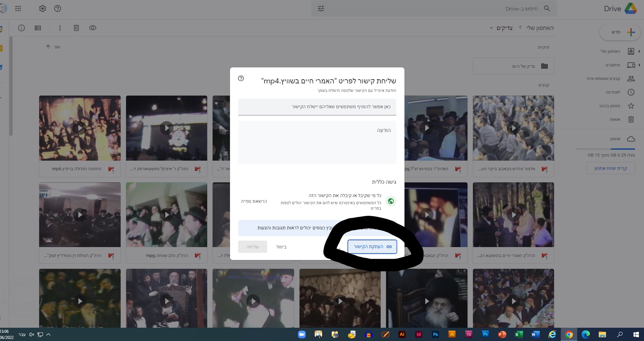Select the הרה"ק הלב שמחה.mpg thumbnail
This screenshot has height=341, width=644.
coord(167,215)
